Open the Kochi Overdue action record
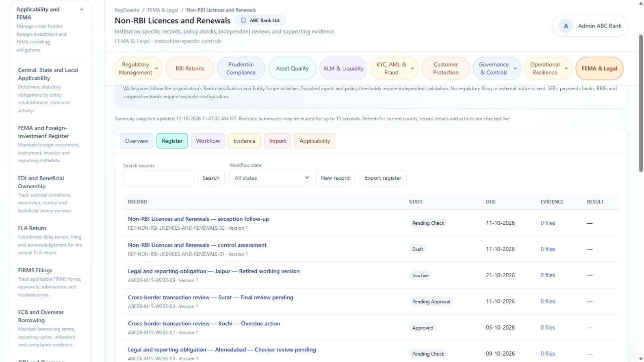Image resolution: width=644 pixels, height=362 pixels. pos(204,323)
